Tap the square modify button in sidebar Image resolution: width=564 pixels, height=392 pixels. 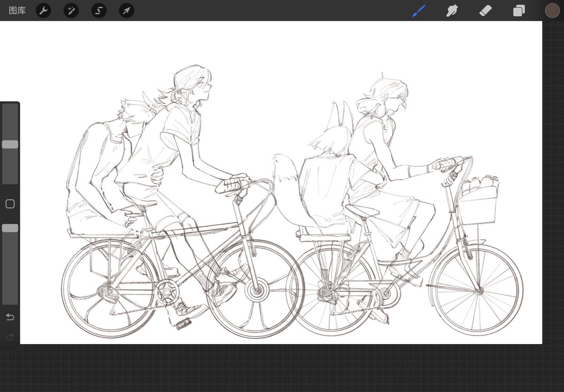pyautogui.click(x=10, y=204)
